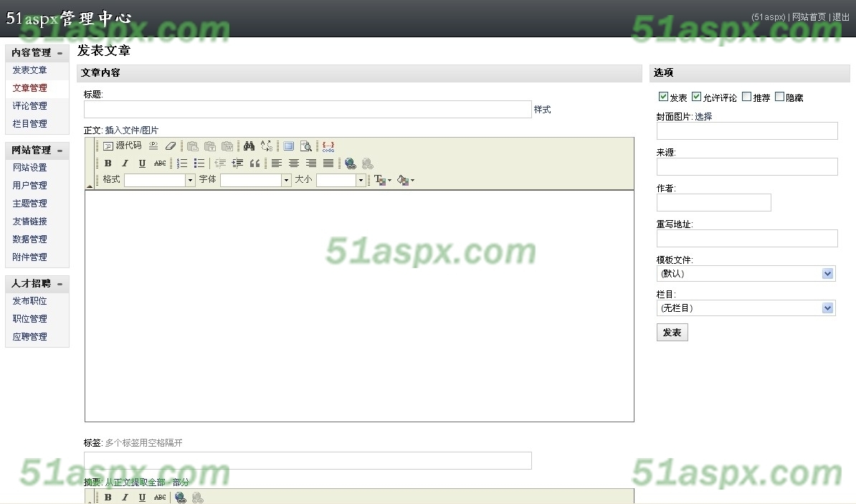Click the insert paragraph <P> icon
Viewport: 856px width, 504px height.
153,146
